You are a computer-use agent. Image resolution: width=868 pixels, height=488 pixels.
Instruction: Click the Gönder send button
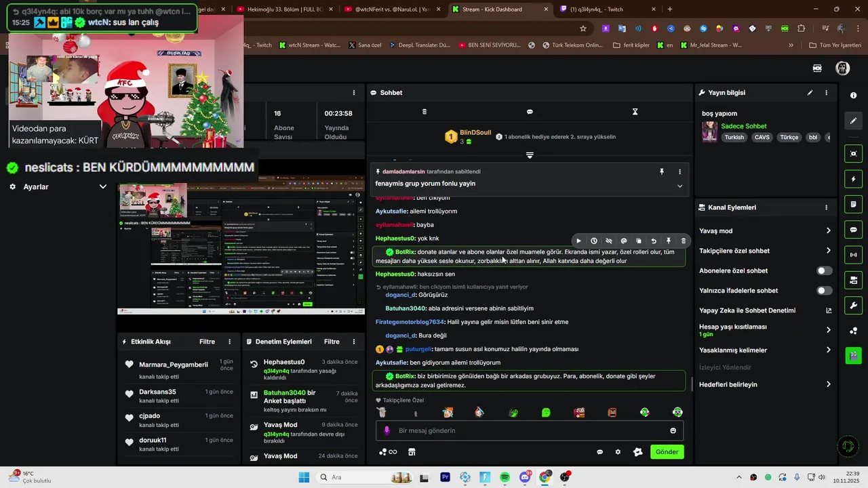coord(667,452)
